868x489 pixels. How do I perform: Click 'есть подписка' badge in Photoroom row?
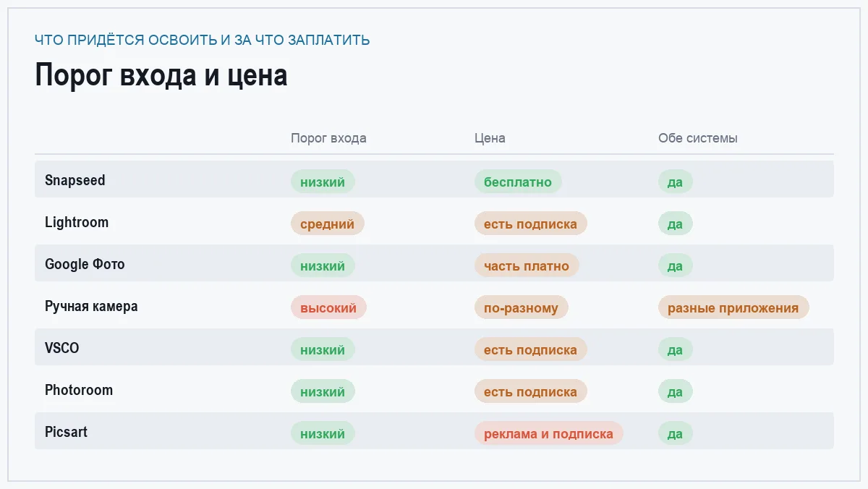[x=531, y=391]
